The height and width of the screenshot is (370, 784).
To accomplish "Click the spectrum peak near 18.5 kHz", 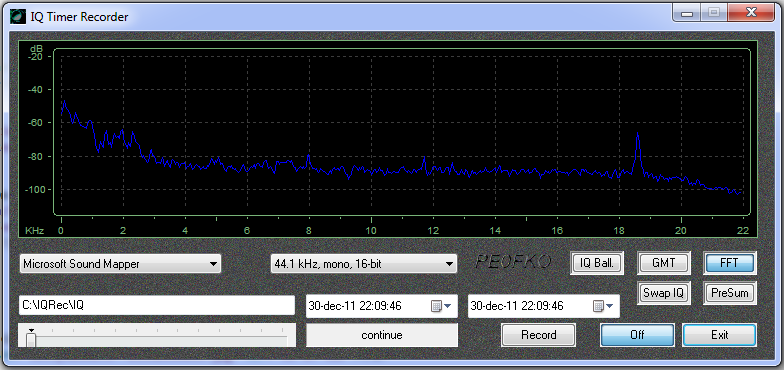I will coord(638,135).
